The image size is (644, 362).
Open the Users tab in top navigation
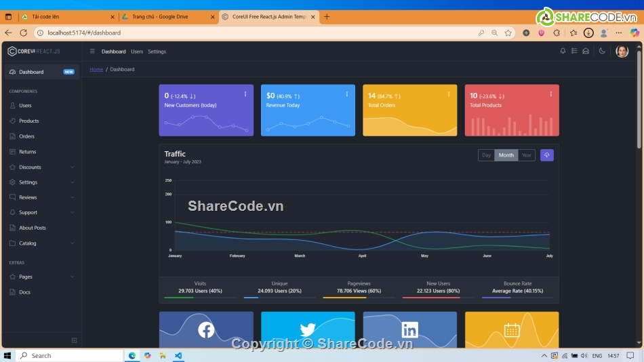point(137,52)
